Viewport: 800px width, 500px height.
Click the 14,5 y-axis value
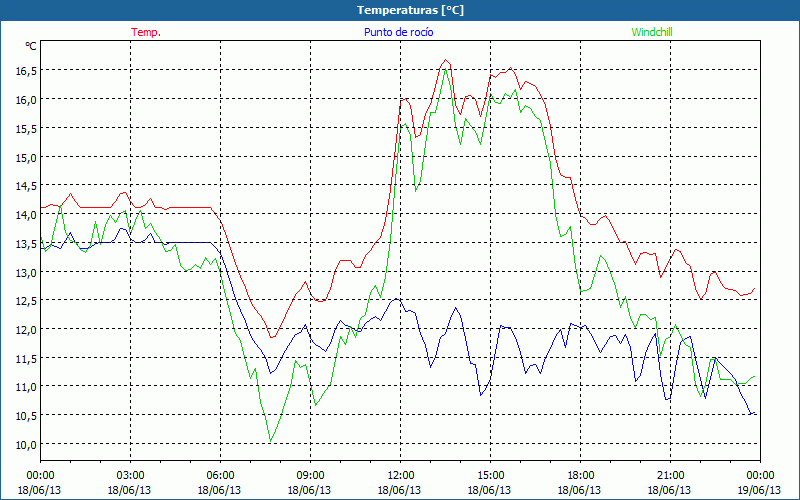click(26, 186)
